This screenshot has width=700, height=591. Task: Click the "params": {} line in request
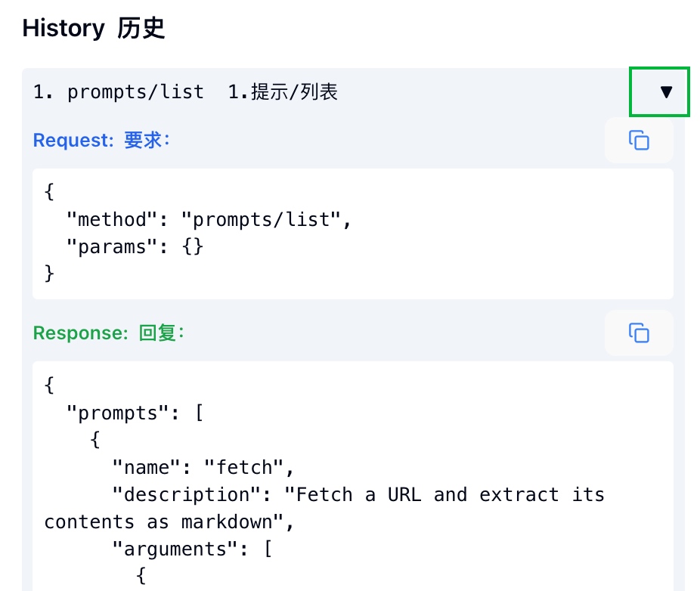click(135, 247)
